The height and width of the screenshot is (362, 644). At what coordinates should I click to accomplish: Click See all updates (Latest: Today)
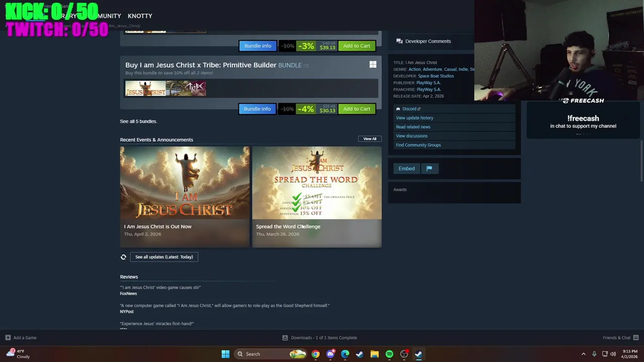click(x=164, y=257)
